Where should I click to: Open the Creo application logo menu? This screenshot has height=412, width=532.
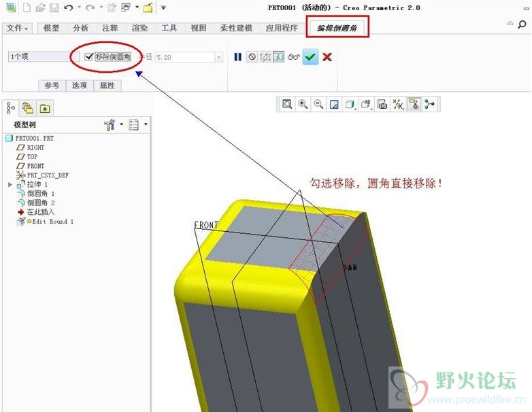click(x=11, y=7)
